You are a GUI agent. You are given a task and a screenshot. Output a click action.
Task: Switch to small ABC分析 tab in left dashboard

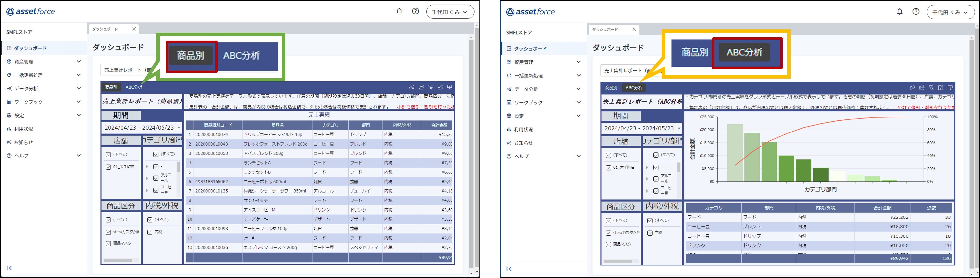pos(134,87)
